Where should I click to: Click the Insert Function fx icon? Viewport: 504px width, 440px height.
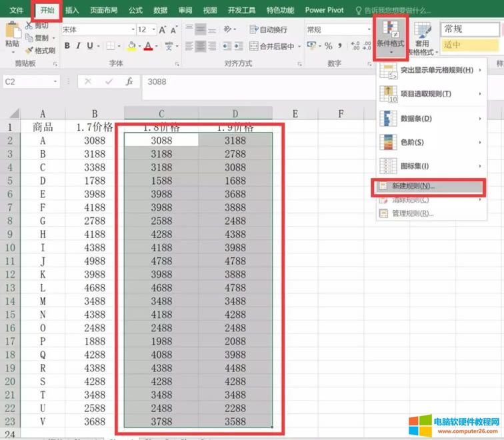129,81
